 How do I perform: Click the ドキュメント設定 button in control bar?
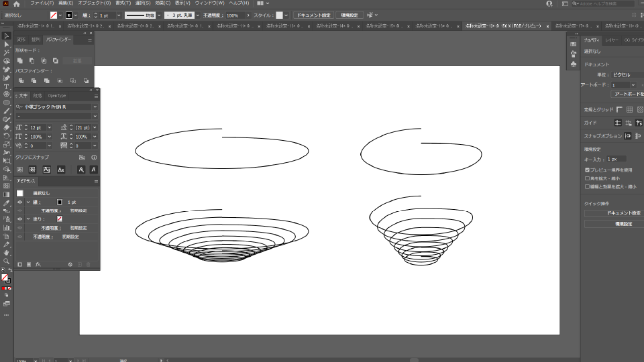313,15
